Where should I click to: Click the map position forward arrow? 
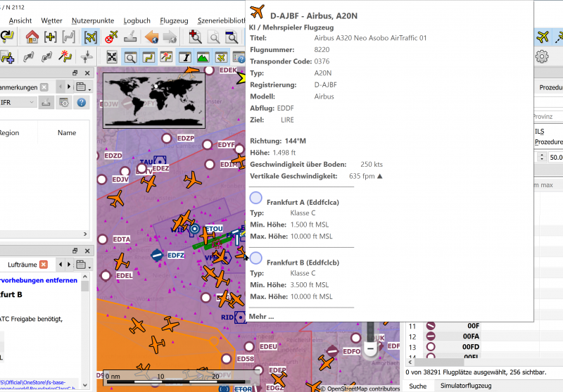(170, 37)
